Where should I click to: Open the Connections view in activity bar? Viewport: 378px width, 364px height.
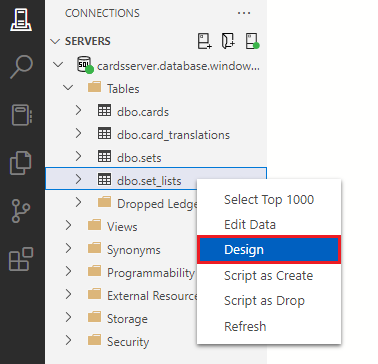pos(21,20)
